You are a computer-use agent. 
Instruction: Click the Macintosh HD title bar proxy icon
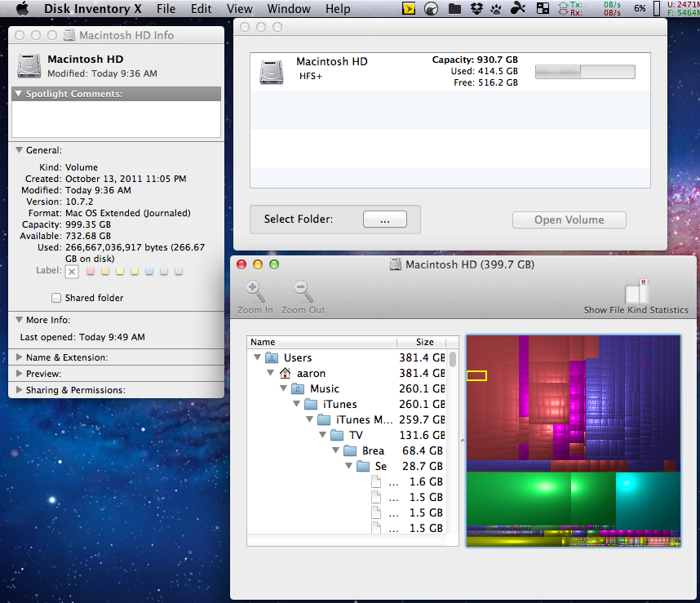[x=395, y=264]
